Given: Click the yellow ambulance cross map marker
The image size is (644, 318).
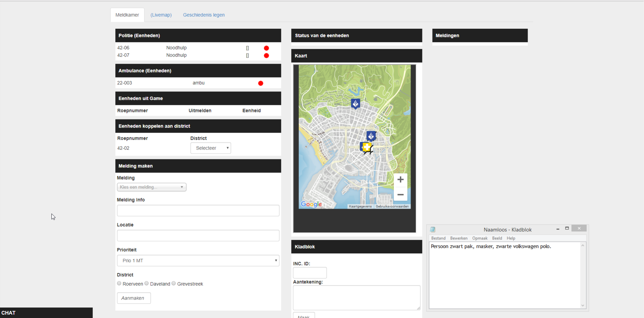Looking at the screenshot, I should click(367, 147).
